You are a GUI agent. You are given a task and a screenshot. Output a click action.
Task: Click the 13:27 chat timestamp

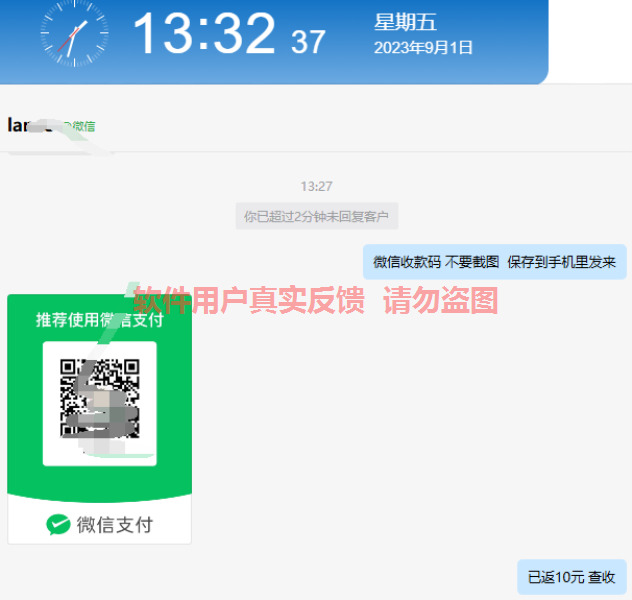316,187
